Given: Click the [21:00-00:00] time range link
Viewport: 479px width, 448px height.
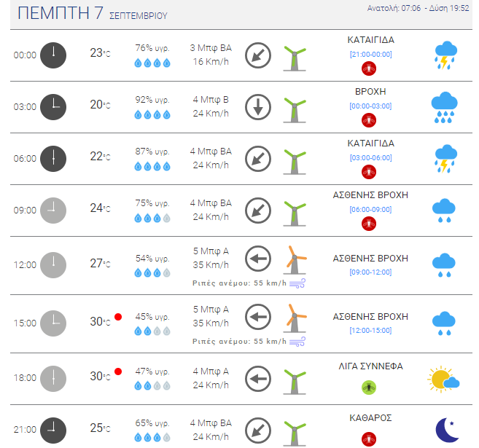Looking at the screenshot, I should 370,55.
